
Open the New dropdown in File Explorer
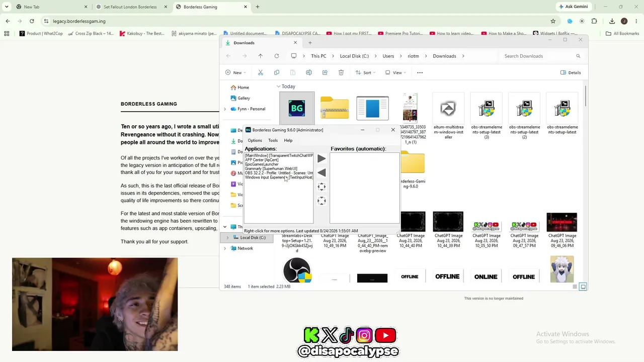[x=235, y=72]
